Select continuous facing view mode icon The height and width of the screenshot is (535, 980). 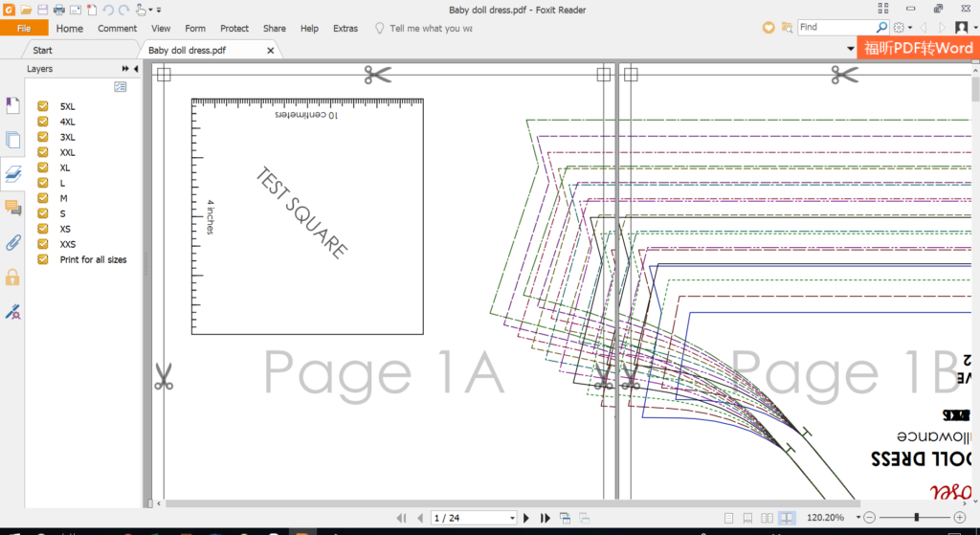coord(787,518)
